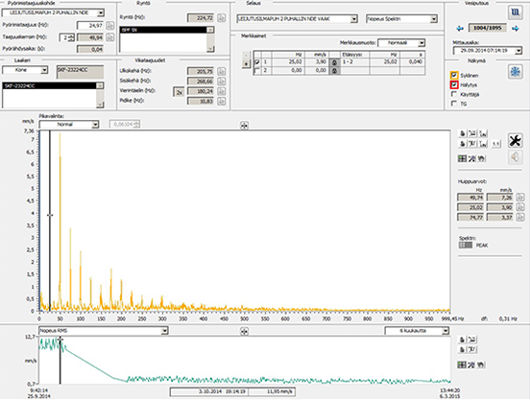Open the Nopeus Spektri type dropdown
This screenshot has height=400, width=530.
coord(402,19)
